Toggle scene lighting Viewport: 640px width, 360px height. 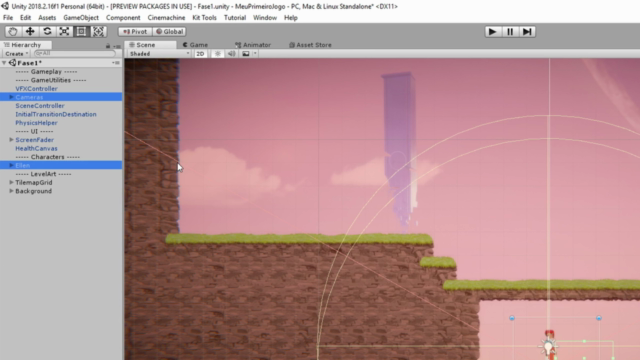(218, 54)
